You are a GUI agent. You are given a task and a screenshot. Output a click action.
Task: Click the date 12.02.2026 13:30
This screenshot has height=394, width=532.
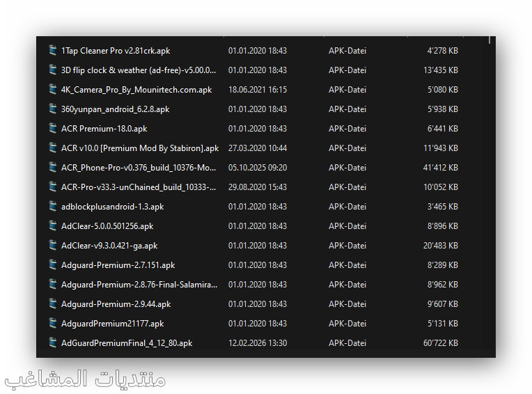tap(258, 343)
